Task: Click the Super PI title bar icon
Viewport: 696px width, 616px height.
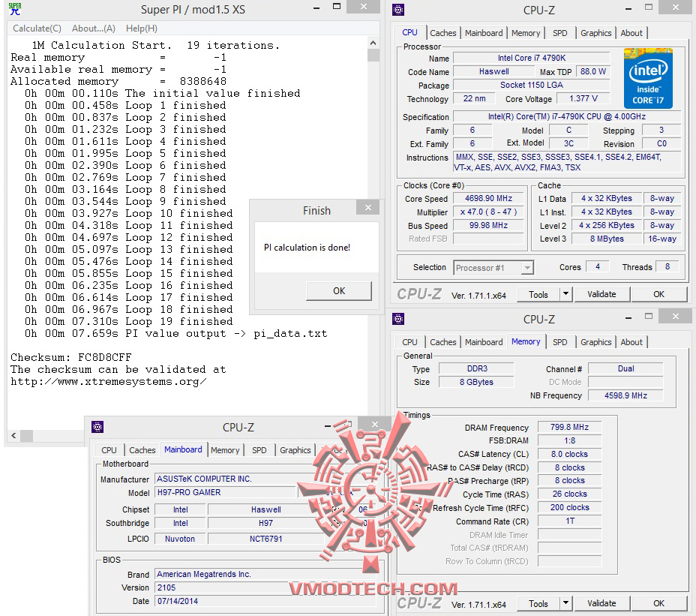Action: (x=15, y=9)
